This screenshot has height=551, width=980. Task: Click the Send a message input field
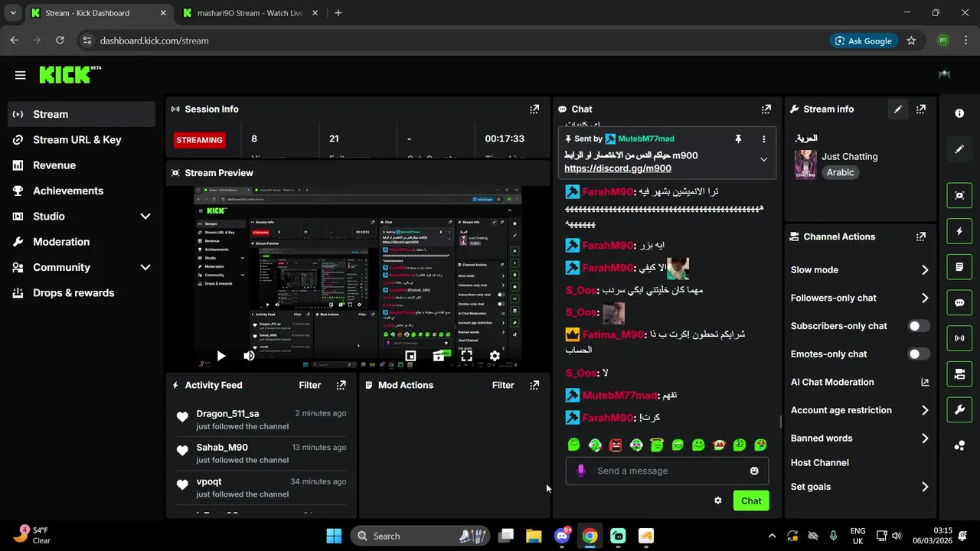tap(667, 471)
